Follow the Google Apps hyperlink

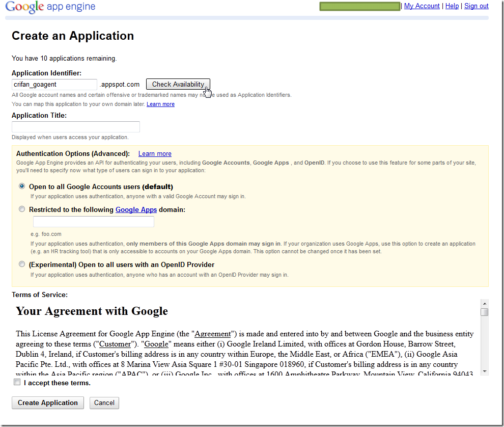coord(136,209)
